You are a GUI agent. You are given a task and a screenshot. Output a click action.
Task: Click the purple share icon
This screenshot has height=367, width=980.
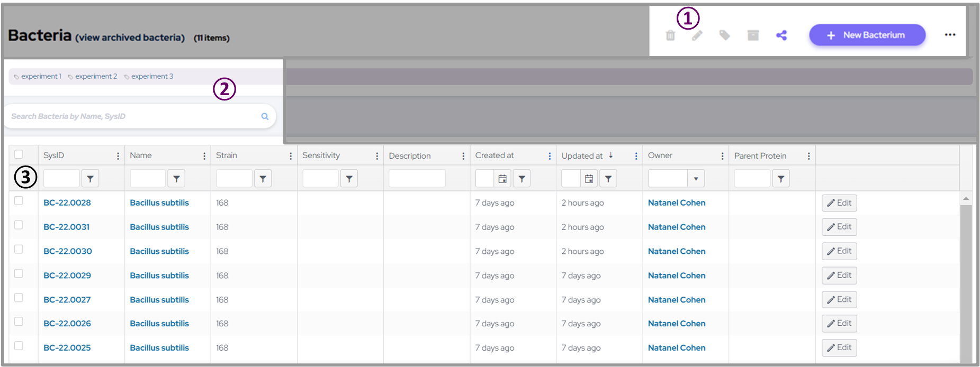coord(781,35)
